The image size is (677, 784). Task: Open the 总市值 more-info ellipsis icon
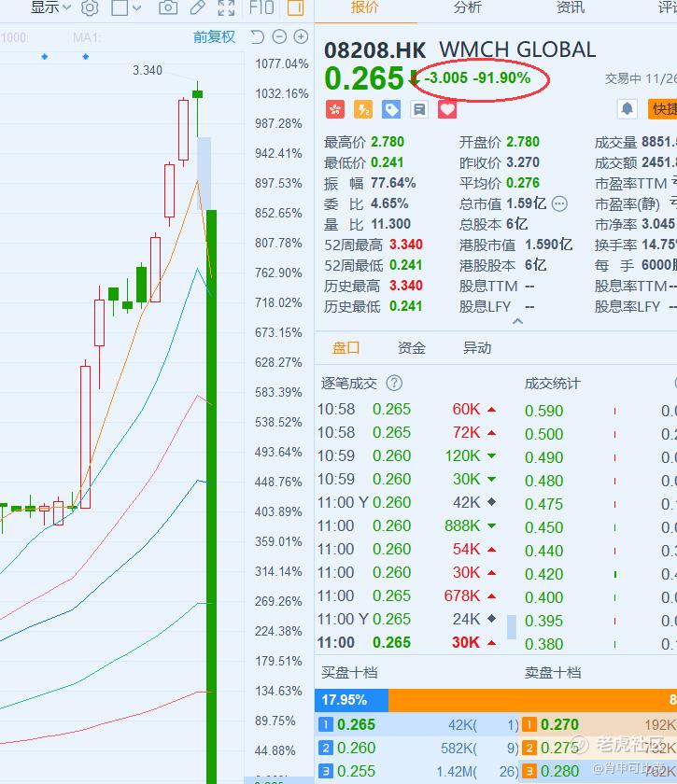tap(559, 204)
